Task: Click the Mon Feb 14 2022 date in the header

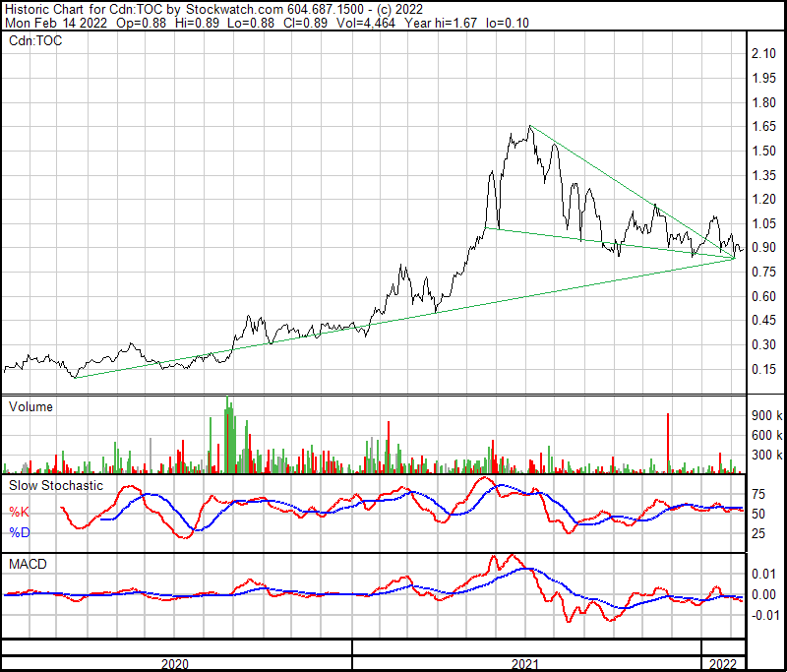Action: (x=56, y=23)
